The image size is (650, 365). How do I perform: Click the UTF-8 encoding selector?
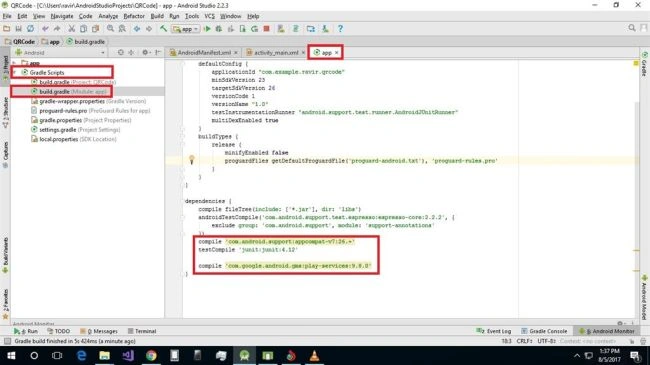546,341
